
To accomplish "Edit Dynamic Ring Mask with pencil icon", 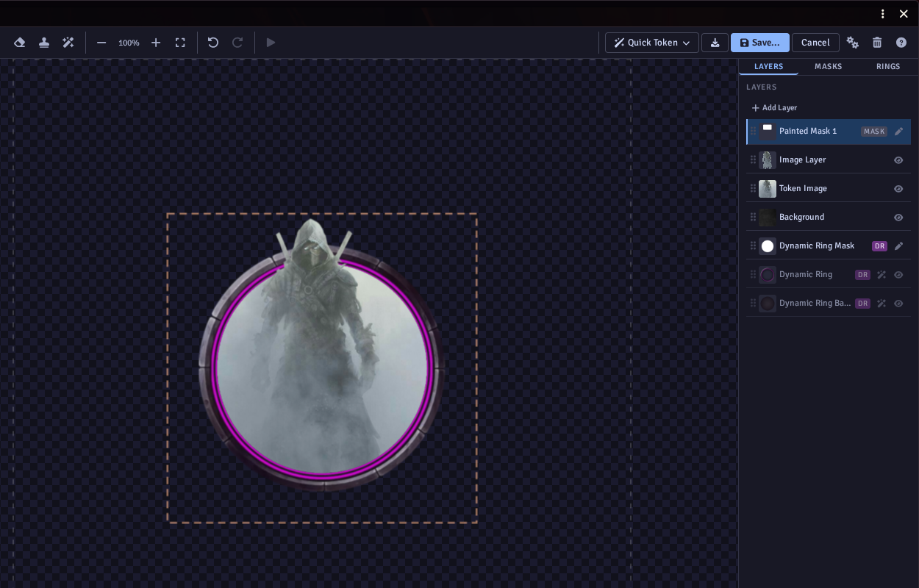I will (x=898, y=246).
